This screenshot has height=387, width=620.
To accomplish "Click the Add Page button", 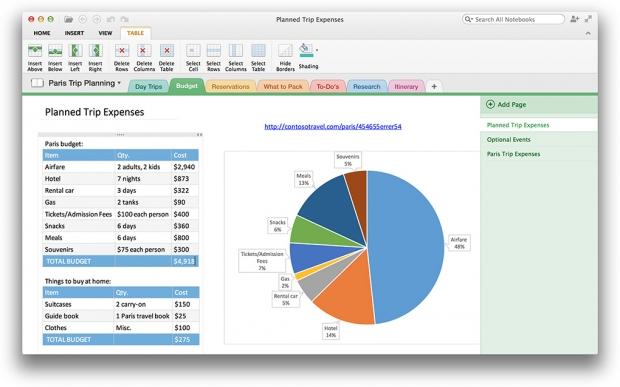I will coord(506,104).
